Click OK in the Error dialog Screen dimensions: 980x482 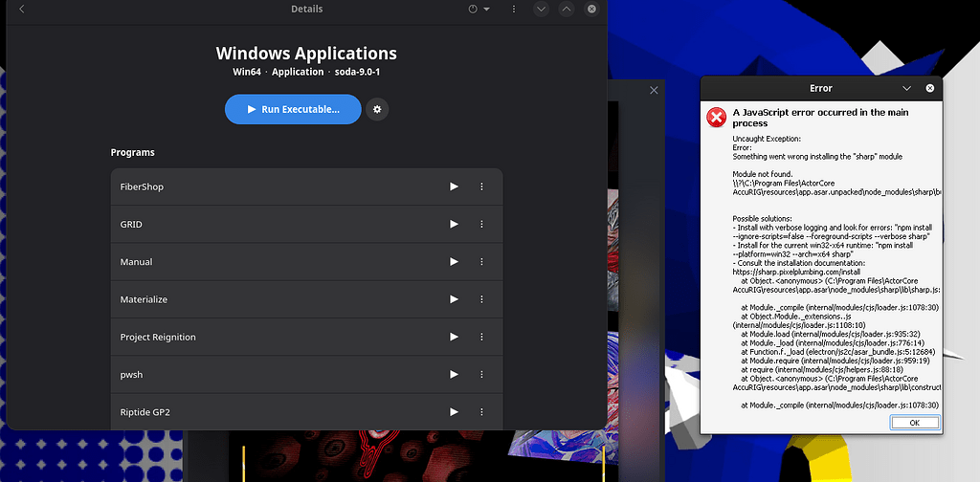coord(914,423)
